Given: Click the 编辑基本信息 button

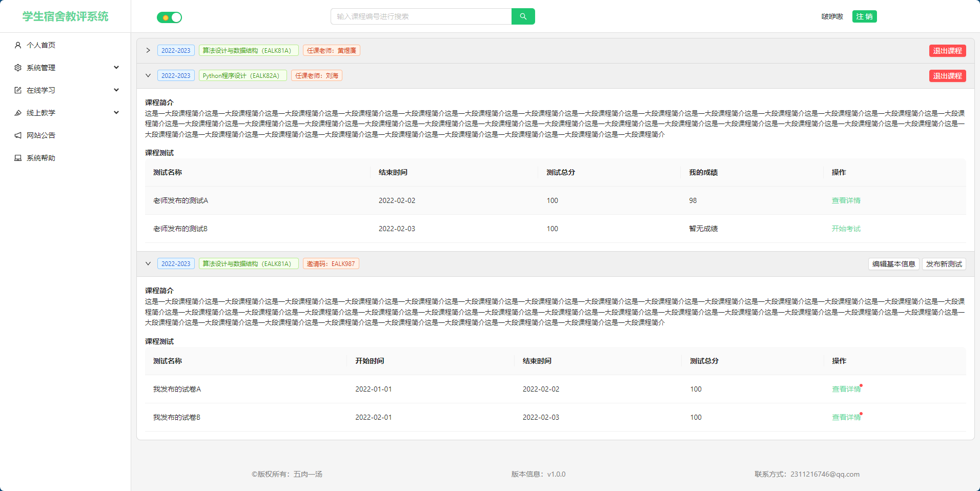Looking at the screenshot, I should point(893,264).
